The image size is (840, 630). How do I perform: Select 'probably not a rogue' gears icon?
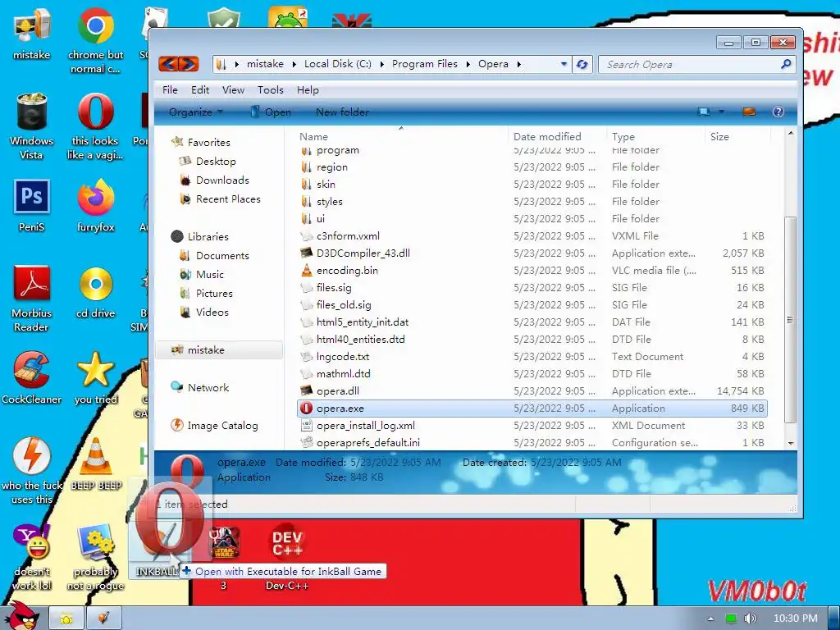pos(95,557)
